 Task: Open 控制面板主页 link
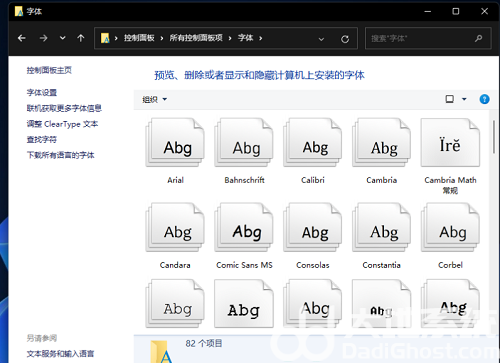pos(49,70)
